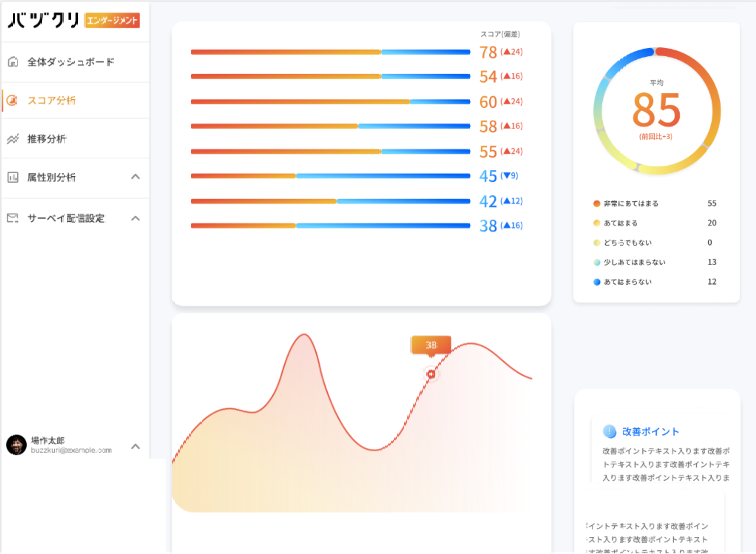Expand the 属性別分析 submenu chevron
756x554 pixels.
click(x=136, y=178)
